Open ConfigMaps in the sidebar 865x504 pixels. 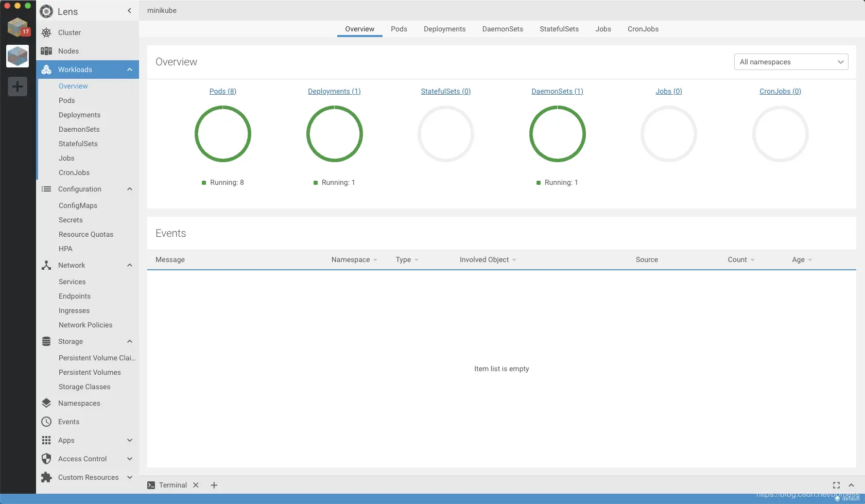(78, 205)
